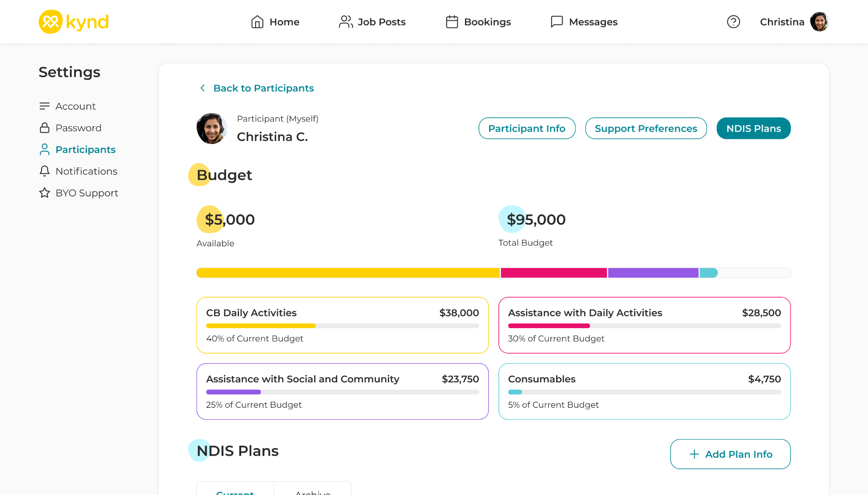Click the BYO Support star icon
Screen dimensions: 868x495
pyautogui.click(x=45, y=193)
